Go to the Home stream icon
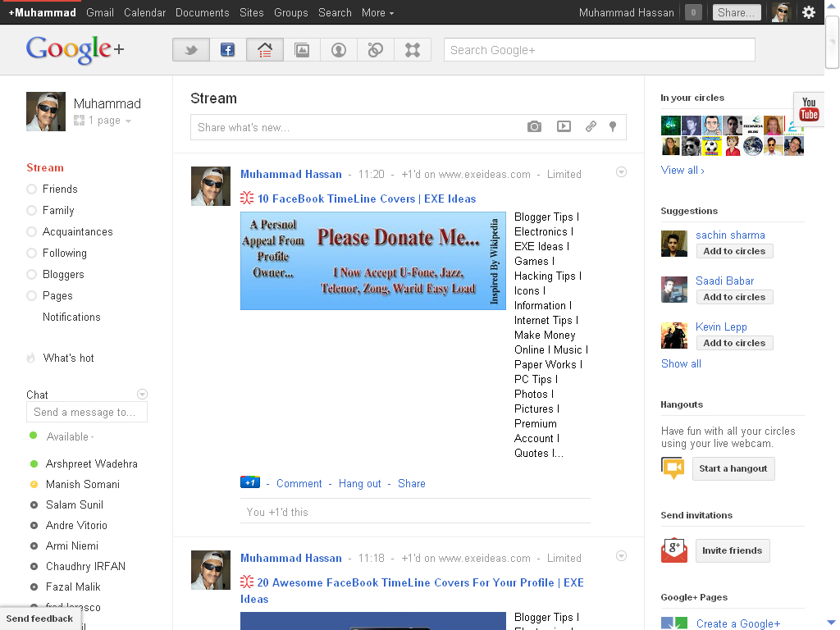Screen dimensions: 840x630 click(265, 50)
